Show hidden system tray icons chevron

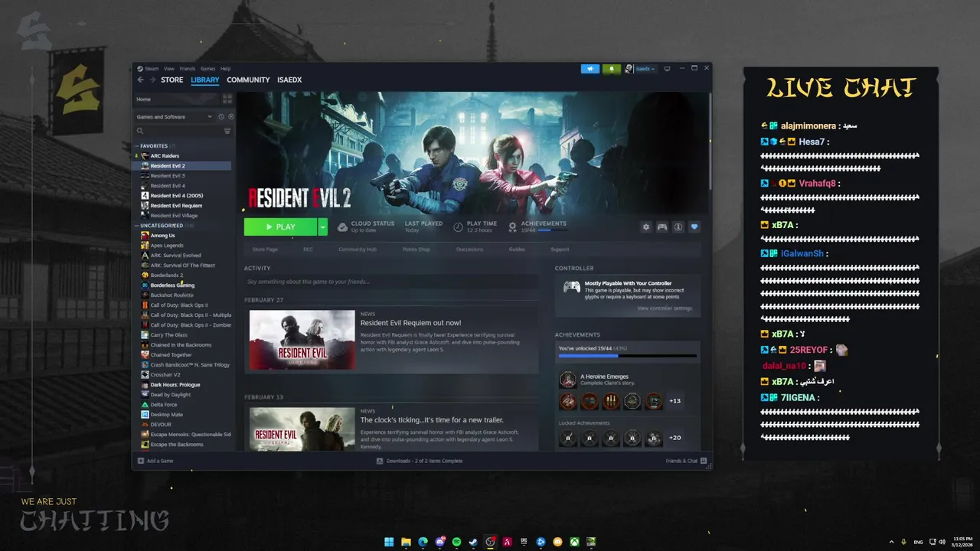891,542
